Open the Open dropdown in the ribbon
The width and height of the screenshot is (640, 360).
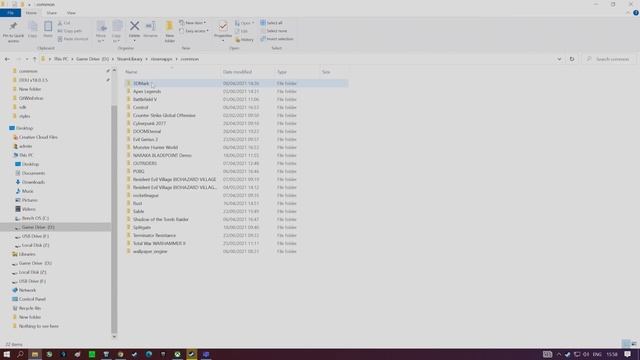[x=244, y=23]
